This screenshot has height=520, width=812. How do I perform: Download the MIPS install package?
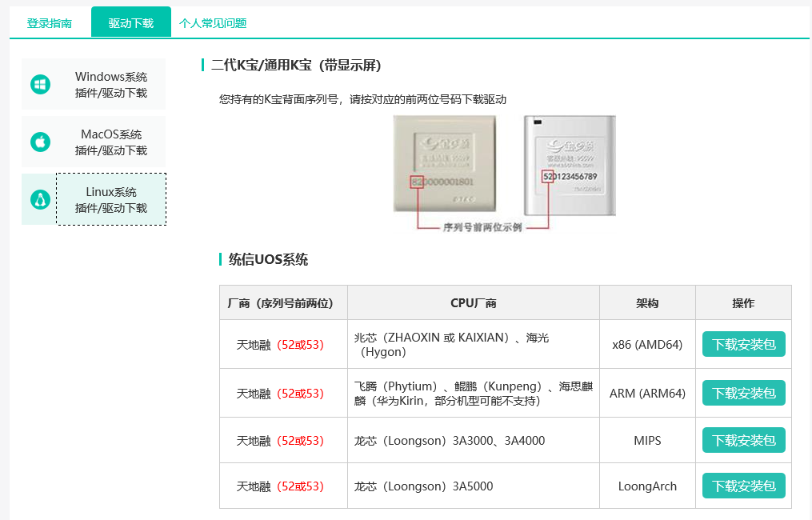[744, 440]
